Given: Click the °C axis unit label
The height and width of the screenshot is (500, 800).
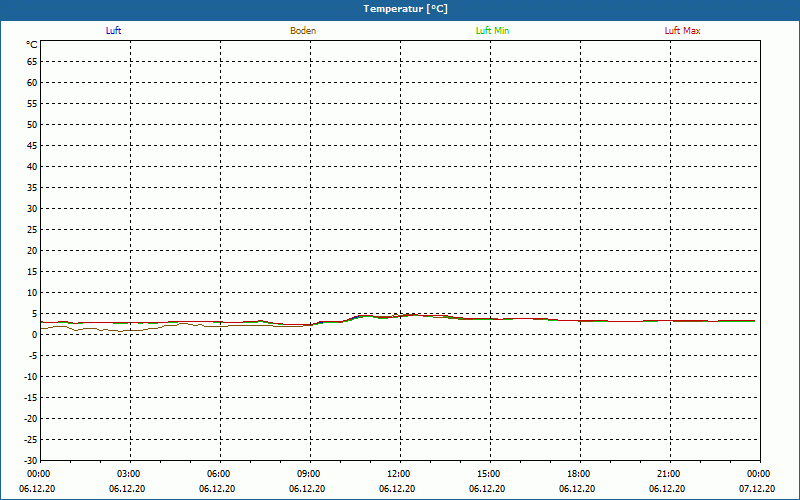Looking at the screenshot, I should click(x=32, y=45).
